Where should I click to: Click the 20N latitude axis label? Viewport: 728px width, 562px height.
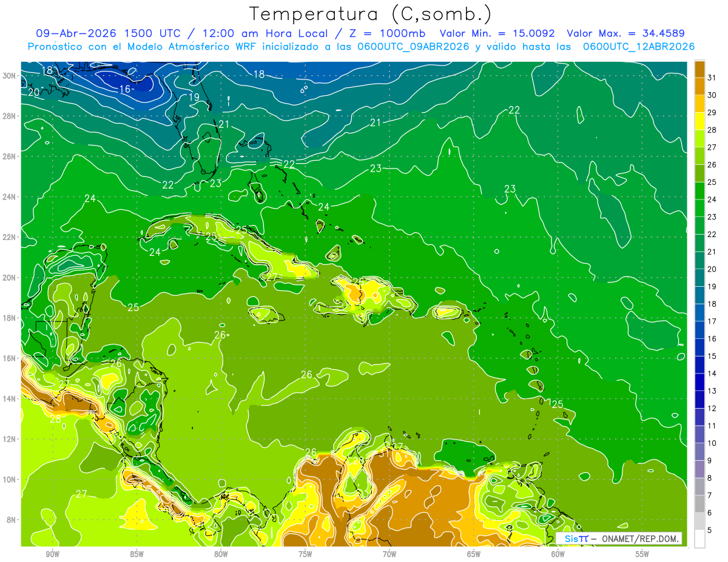pyautogui.click(x=8, y=278)
